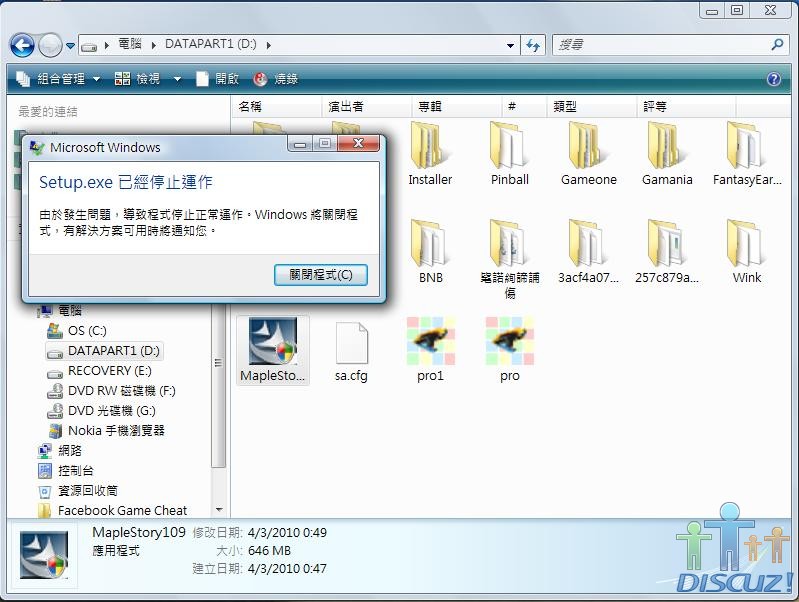Select DATAPART1 (D:) in tree
This screenshot has width=799, height=602.
coord(104,351)
